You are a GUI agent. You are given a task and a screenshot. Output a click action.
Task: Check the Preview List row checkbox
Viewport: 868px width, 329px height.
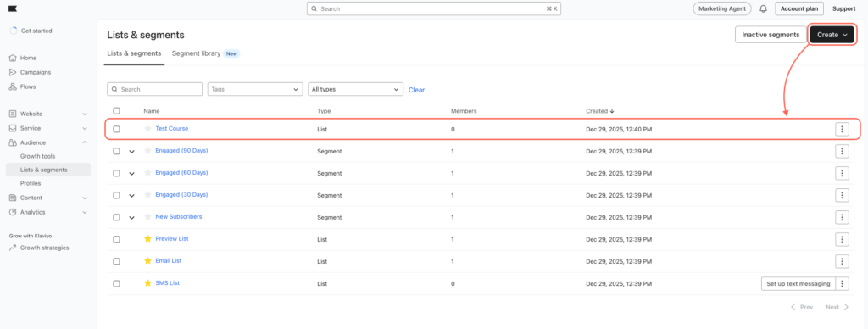116,239
